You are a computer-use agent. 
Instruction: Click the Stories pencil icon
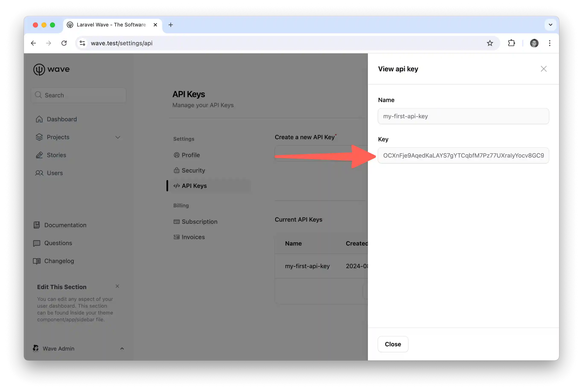tap(39, 155)
